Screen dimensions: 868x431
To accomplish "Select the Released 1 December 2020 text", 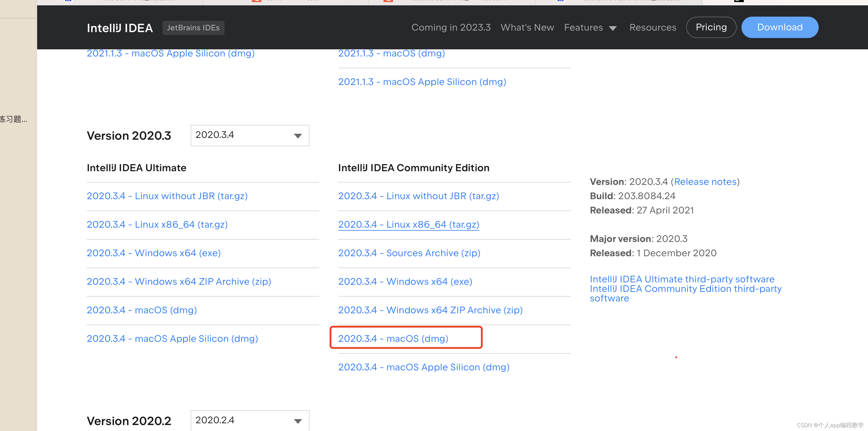I will coord(653,253).
